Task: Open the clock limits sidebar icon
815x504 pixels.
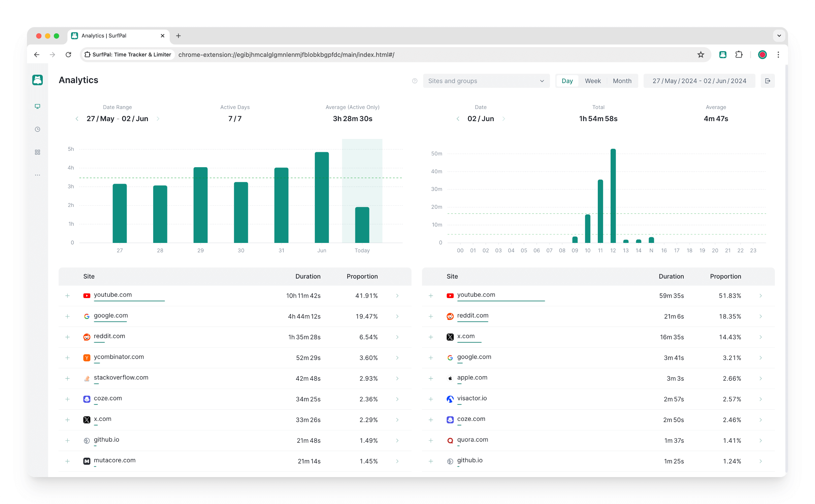Action: pyautogui.click(x=37, y=129)
